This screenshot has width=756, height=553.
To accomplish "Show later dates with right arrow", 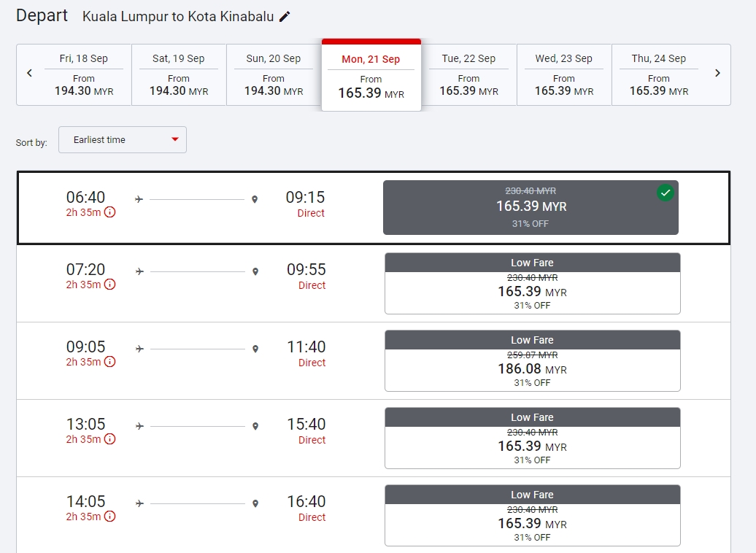I will [x=718, y=73].
